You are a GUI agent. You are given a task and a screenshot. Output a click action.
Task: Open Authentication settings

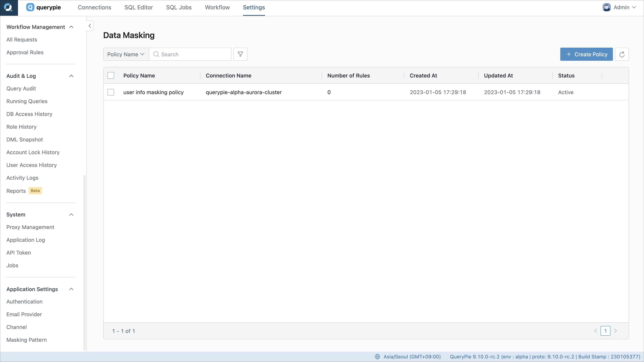pyautogui.click(x=25, y=301)
